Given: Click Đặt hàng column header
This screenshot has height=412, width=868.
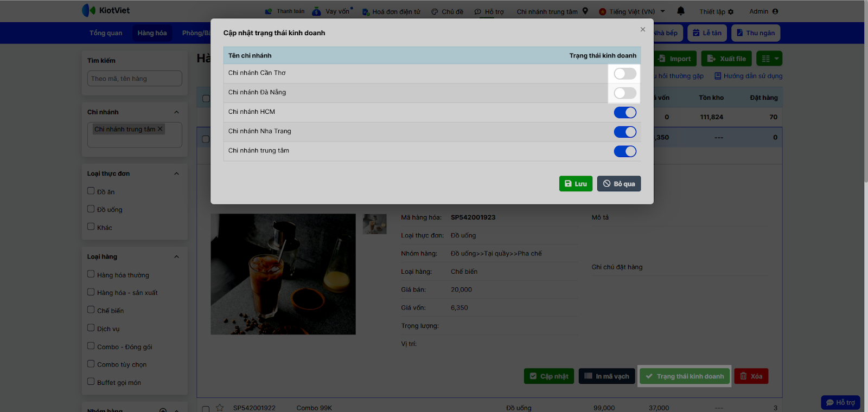Looking at the screenshot, I should 764,98.
